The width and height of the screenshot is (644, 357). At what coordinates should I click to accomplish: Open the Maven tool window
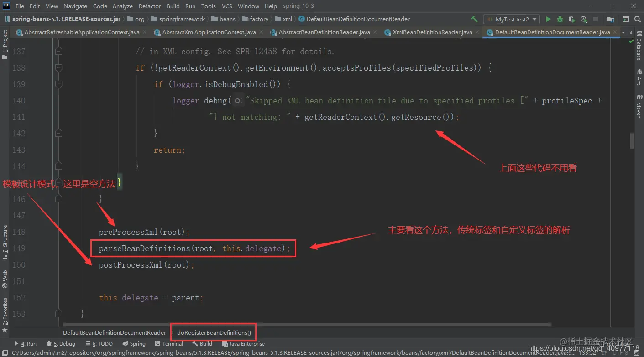pos(639,107)
